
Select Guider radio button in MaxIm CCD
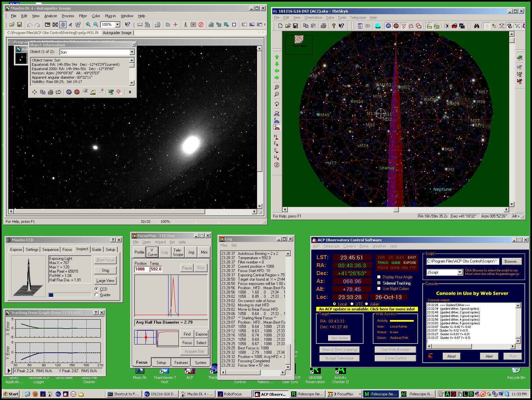[97, 295]
